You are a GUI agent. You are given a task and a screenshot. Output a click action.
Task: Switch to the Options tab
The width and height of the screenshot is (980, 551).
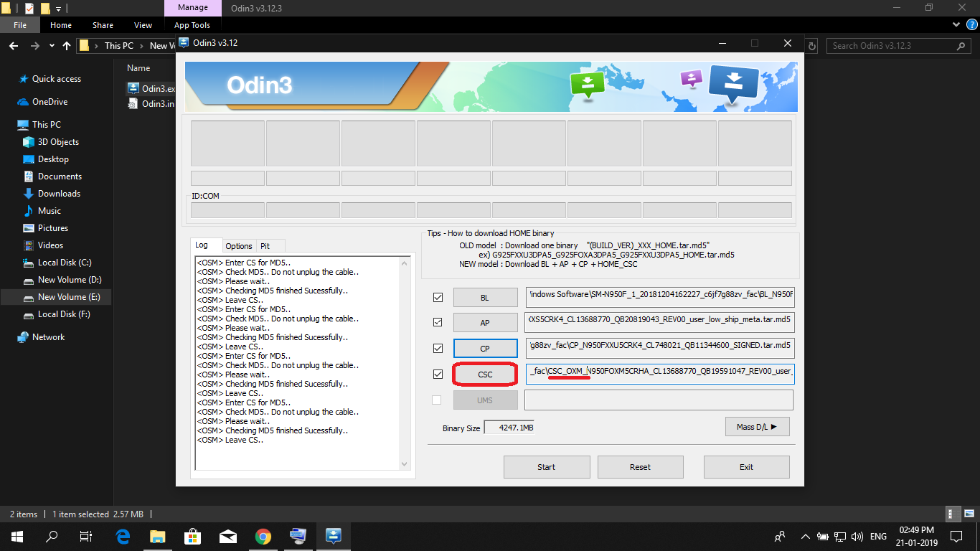coord(239,245)
